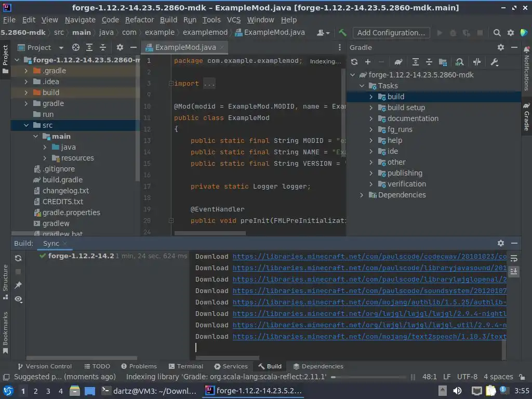
Task: Expand the resources folder
Action: click(x=45, y=158)
